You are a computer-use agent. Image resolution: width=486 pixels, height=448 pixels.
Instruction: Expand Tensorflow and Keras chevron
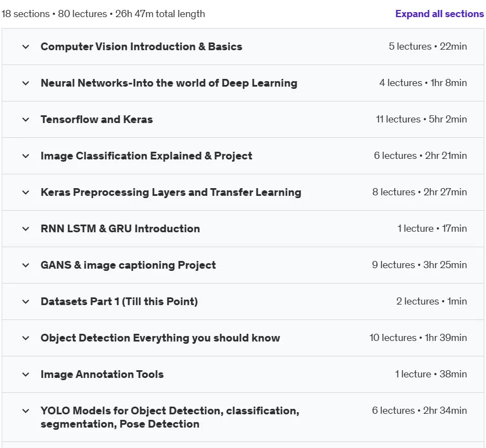[26, 120]
